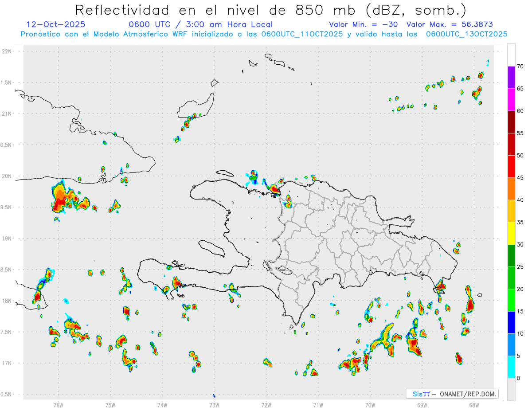Screen dimensions: 532x411
Task: Click the magenta 60–65 dBZ colorbar segment
Action: tap(511, 100)
